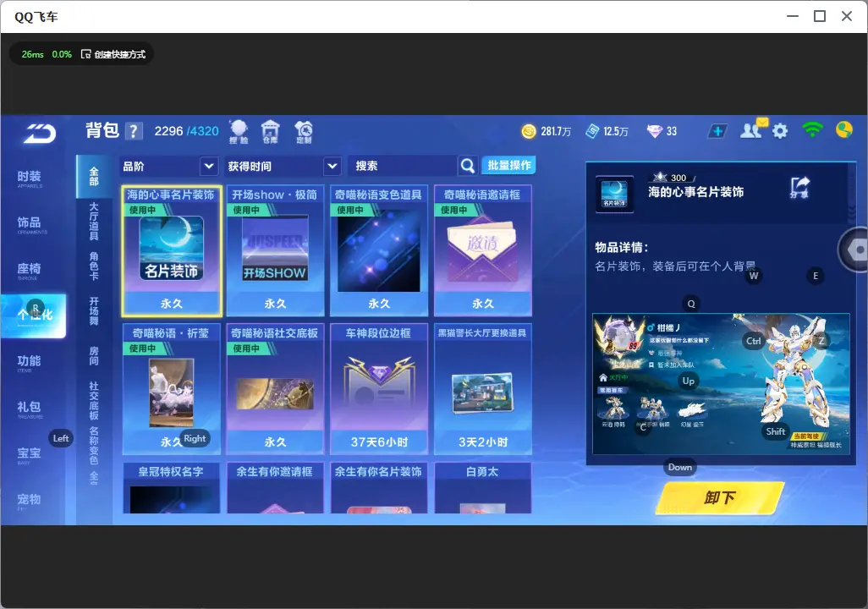The width and height of the screenshot is (868, 609).
Task: Open the settings gear icon
Action: pyautogui.click(x=780, y=131)
